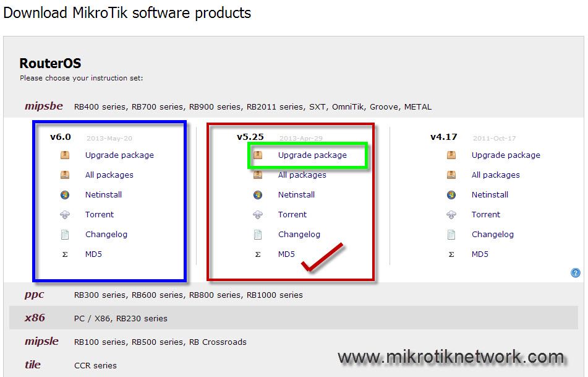Click the v5.25 Changelog document icon

point(258,235)
